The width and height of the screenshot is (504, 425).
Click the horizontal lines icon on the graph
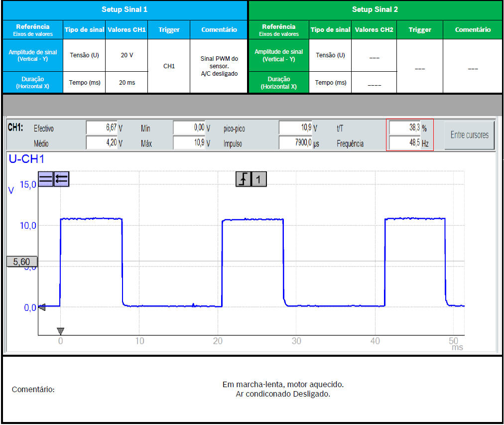(x=46, y=179)
